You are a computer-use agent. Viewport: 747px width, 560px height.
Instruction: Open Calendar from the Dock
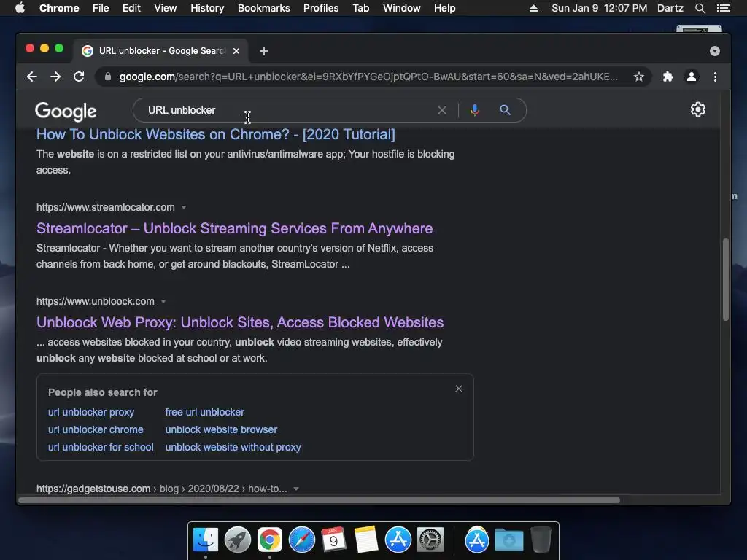[333, 540]
